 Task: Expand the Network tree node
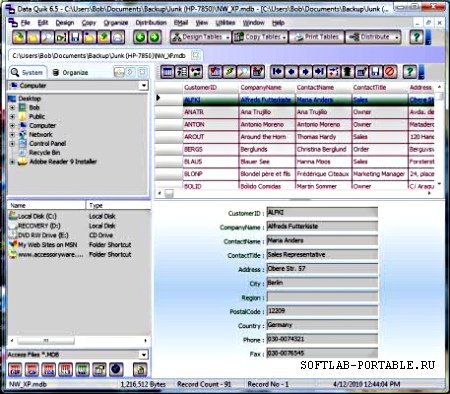pyautogui.click(x=12, y=135)
